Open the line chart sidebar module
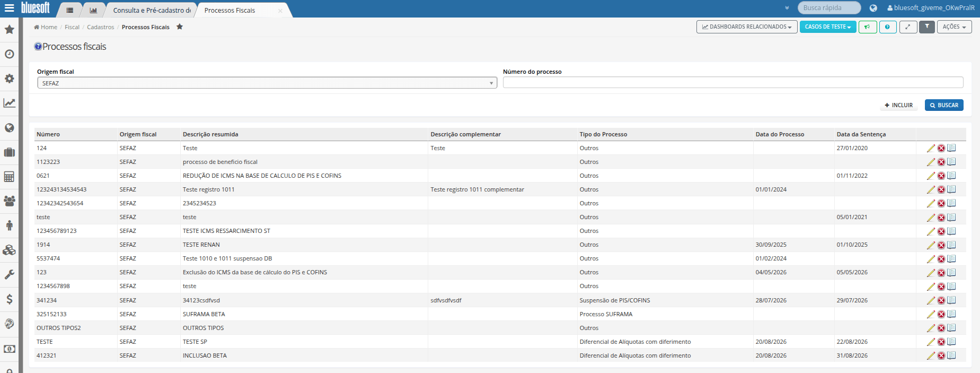980x373 pixels. click(9, 103)
